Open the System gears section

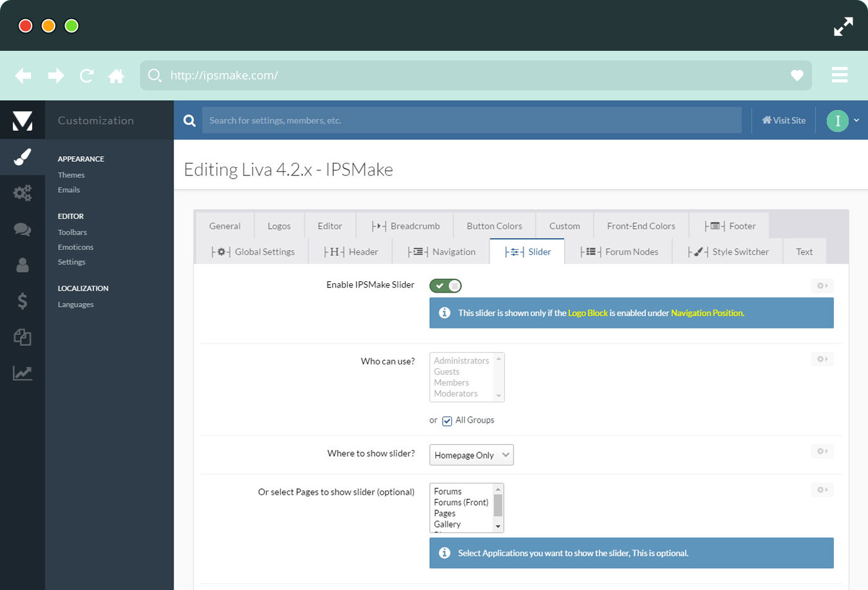pyautogui.click(x=22, y=193)
